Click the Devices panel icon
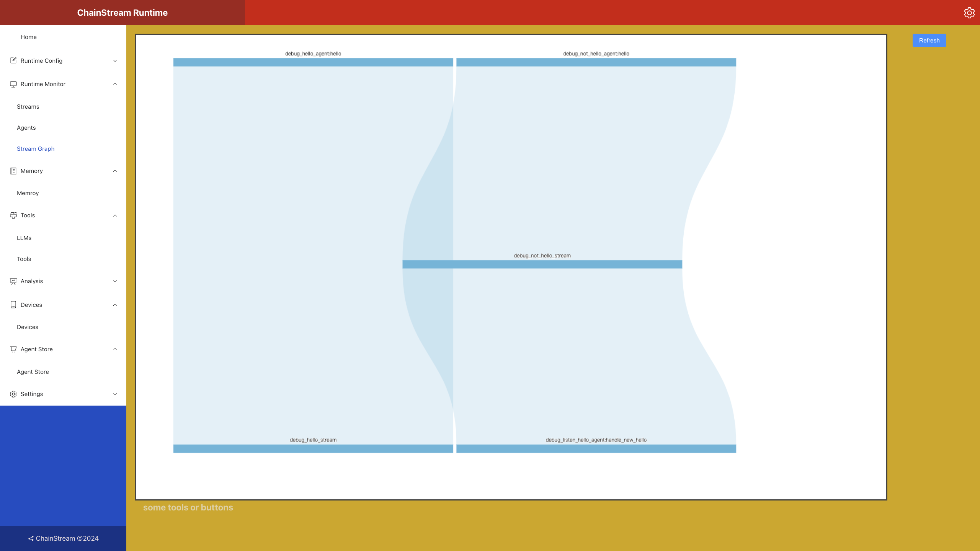The height and width of the screenshot is (551, 980). pos(13,304)
